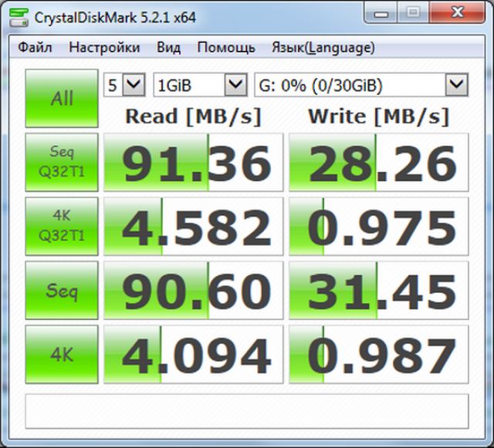Screen dimensions: 494x448
Task: Run the Seq benchmark test
Action: click(x=62, y=291)
